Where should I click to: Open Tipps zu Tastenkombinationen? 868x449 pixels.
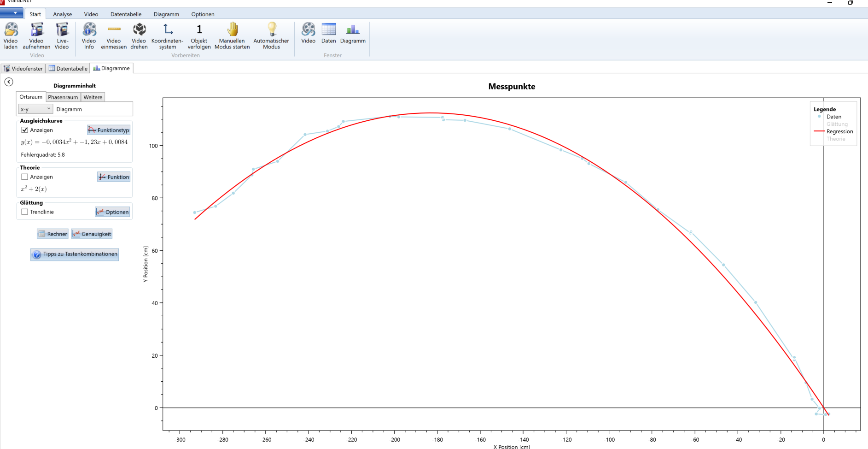pyautogui.click(x=75, y=254)
